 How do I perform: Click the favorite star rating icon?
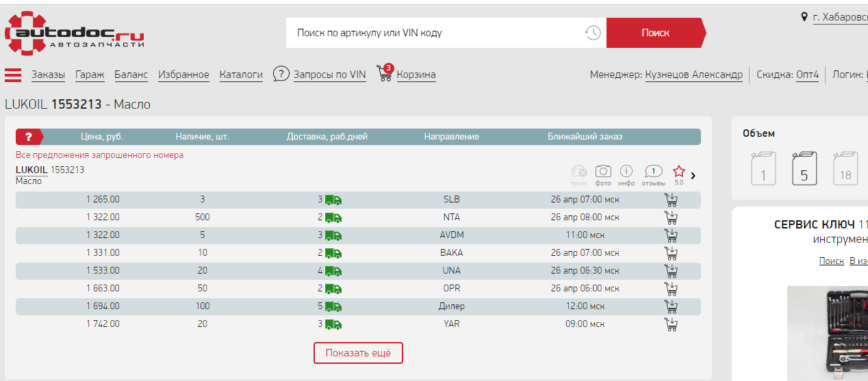[679, 171]
